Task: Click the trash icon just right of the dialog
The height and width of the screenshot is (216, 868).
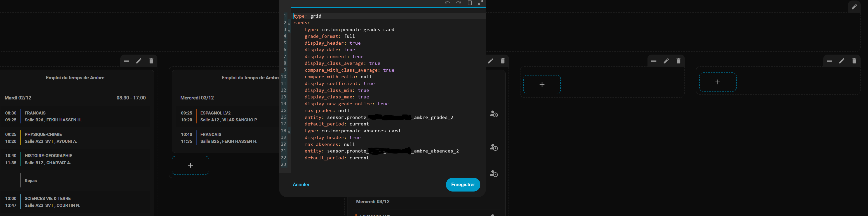Action: [x=502, y=61]
